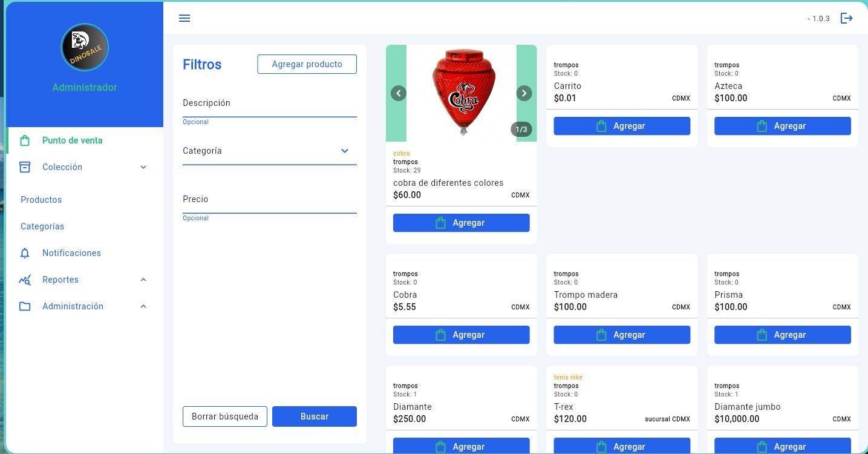Click the 'cobra de diferentes colores' title
Screen dimensions: 868x454
(448, 183)
